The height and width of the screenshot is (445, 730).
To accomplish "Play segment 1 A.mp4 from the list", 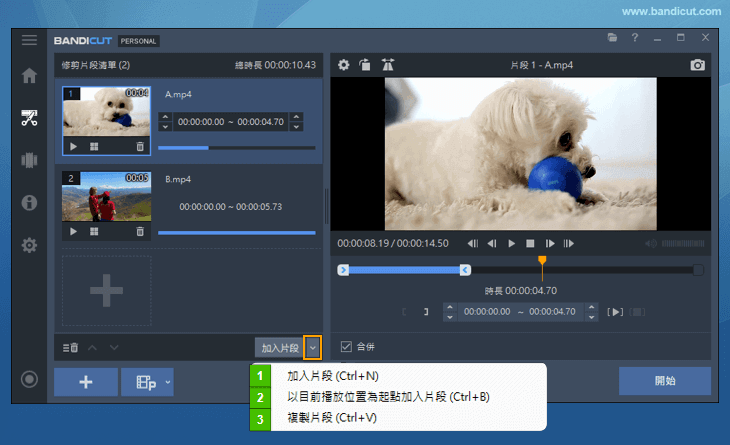I will tap(73, 147).
